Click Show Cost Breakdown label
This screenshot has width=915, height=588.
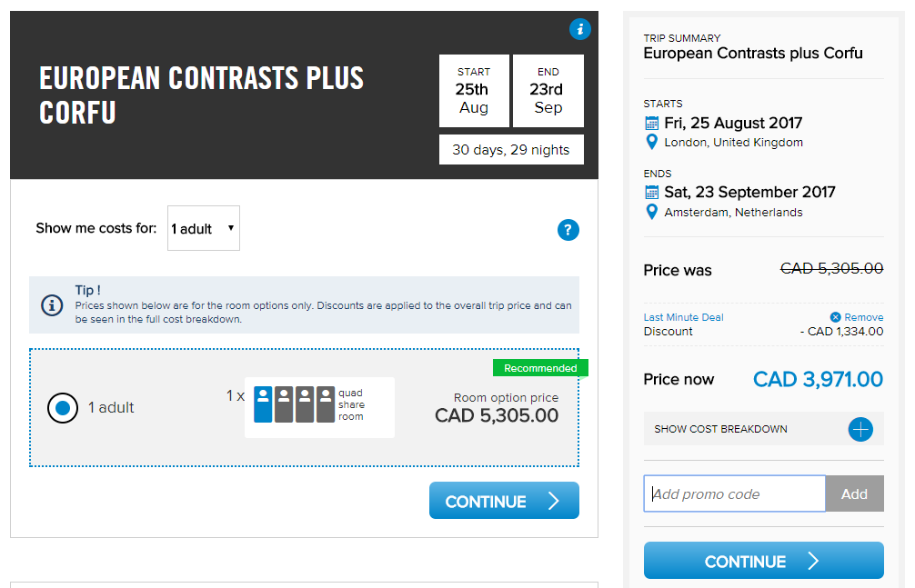[720, 429]
